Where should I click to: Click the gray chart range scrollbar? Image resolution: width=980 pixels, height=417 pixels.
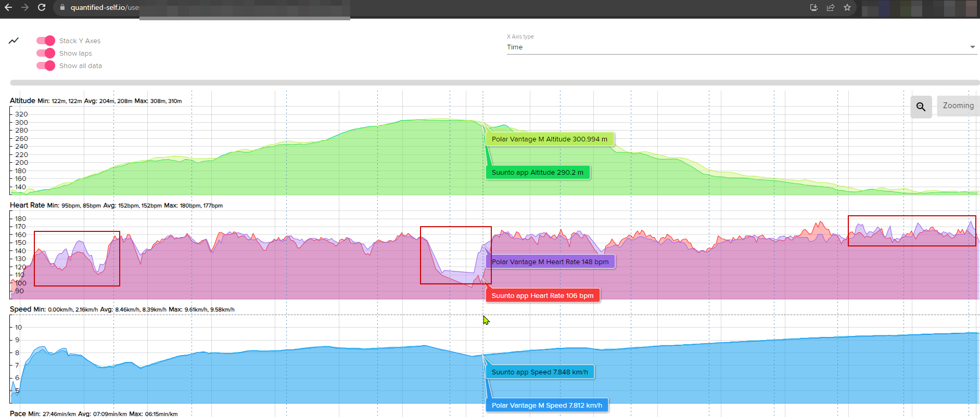(x=494, y=83)
